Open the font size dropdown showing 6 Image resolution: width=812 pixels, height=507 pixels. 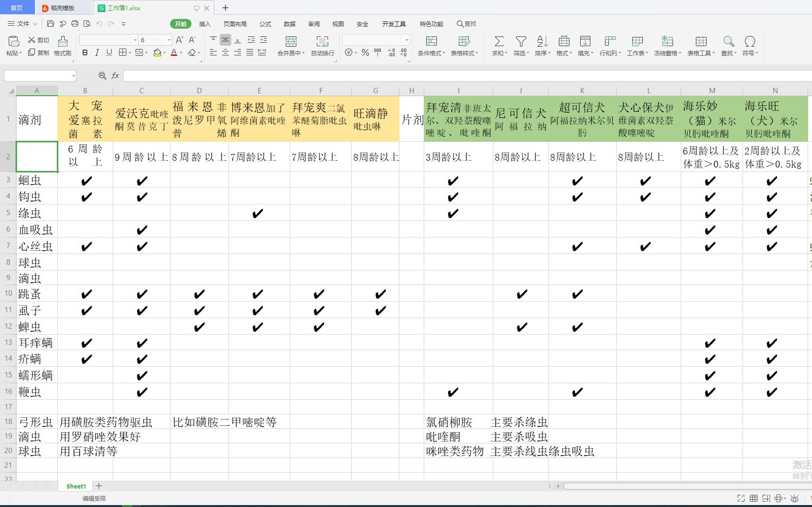169,40
